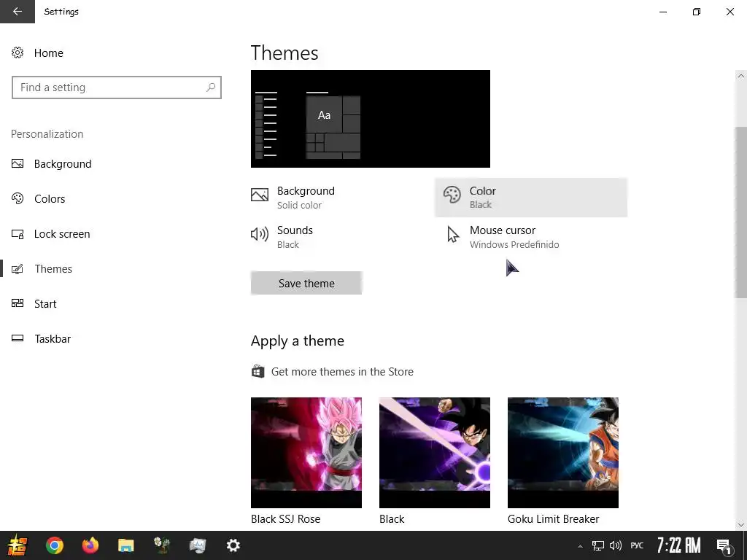Viewport: 747px width, 560px height.
Task: Click the РУС language indicator
Action: click(x=637, y=545)
